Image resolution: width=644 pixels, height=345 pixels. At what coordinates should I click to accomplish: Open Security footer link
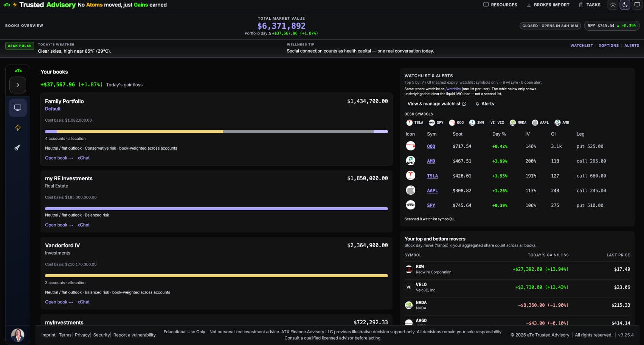(x=101, y=335)
